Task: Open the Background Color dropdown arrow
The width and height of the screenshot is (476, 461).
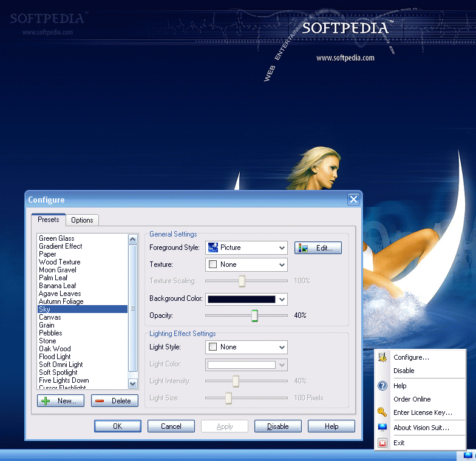Action: click(x=282, y=300)
